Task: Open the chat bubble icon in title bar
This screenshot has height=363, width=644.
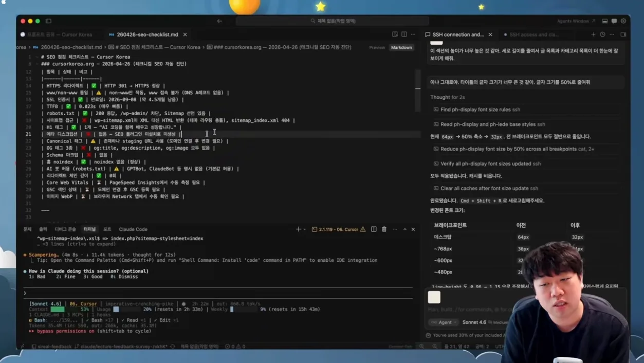Action: pos(614,21)
